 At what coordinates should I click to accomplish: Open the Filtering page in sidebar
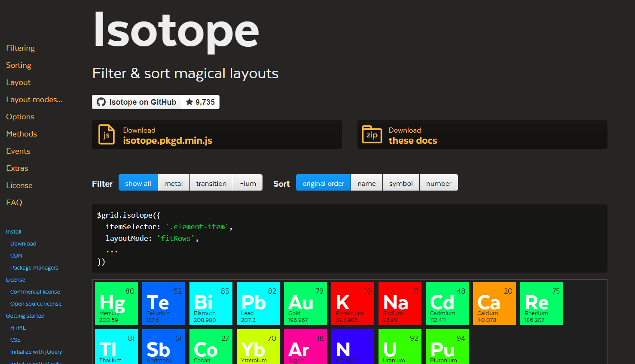click(x=20, y=48)
